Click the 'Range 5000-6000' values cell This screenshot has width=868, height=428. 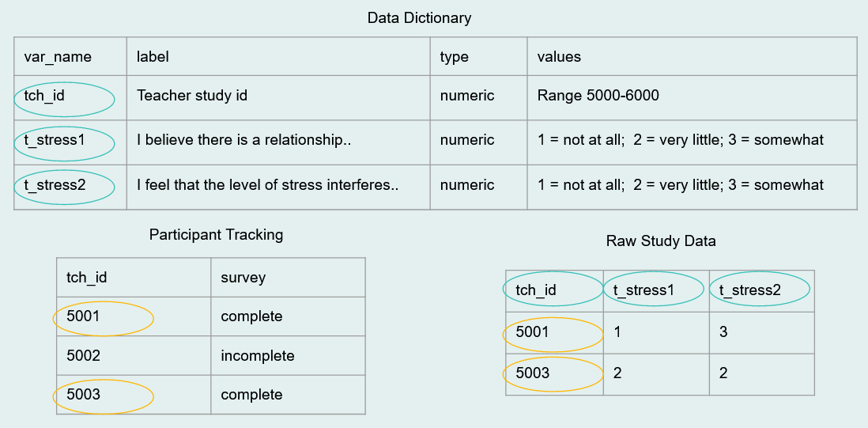[692, 97]
